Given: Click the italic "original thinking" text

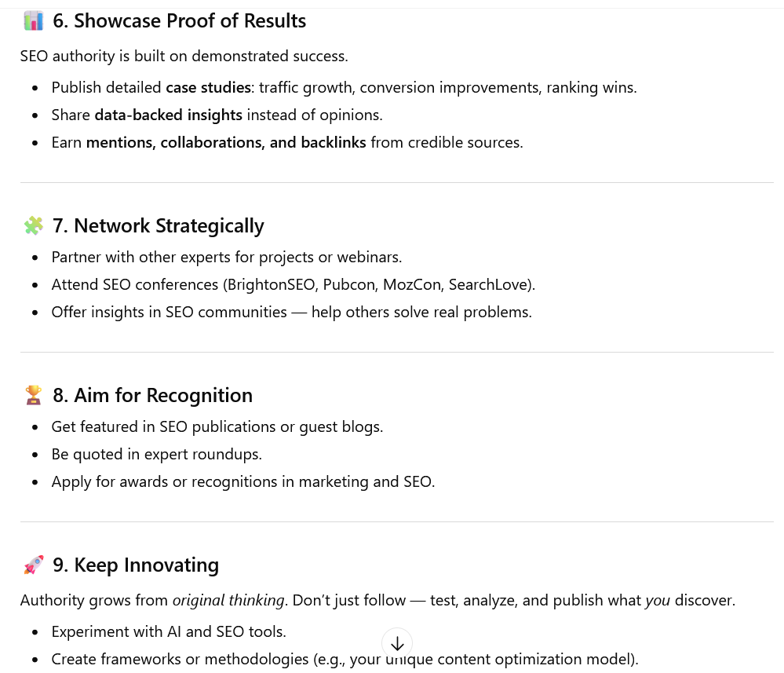Looking at the screenshot, I should tap(228, 601).
